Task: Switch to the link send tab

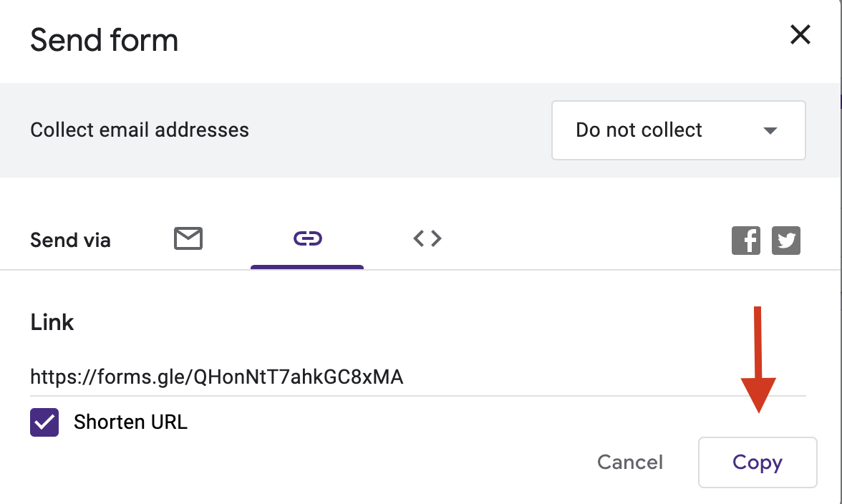Action: (x=307, y=238)
